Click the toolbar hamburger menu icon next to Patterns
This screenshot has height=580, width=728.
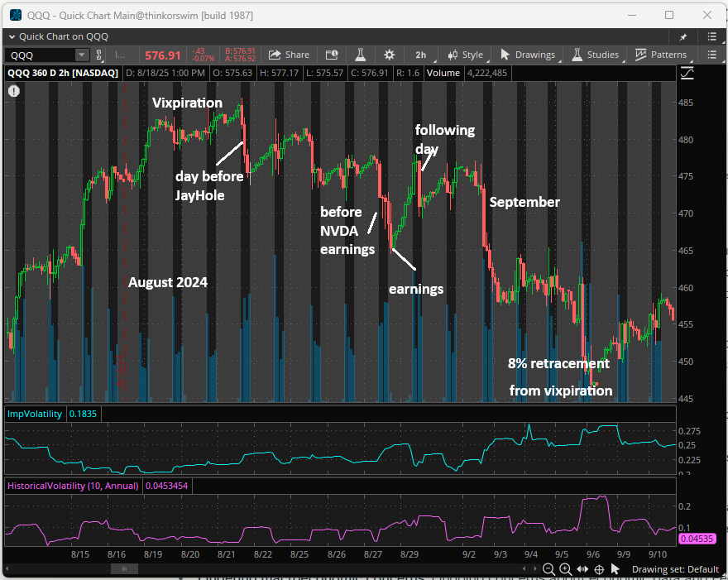click(x=711, y=55)
